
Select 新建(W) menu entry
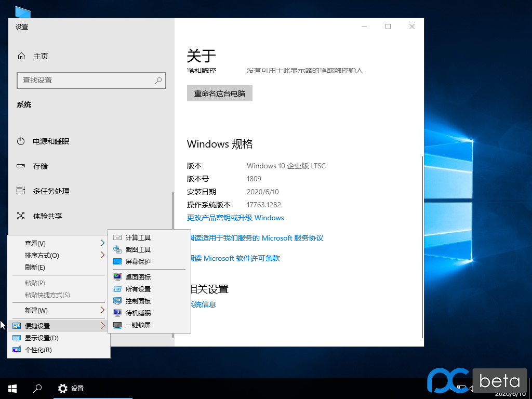58,311
